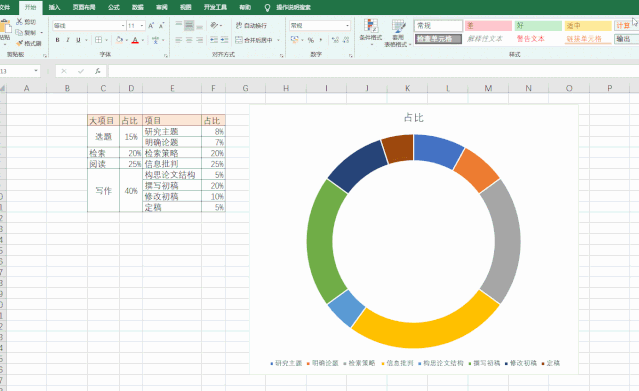639x391 pixels.
Task: Apply the Warning Text (警告文本) style
Action: coord(538,39)
